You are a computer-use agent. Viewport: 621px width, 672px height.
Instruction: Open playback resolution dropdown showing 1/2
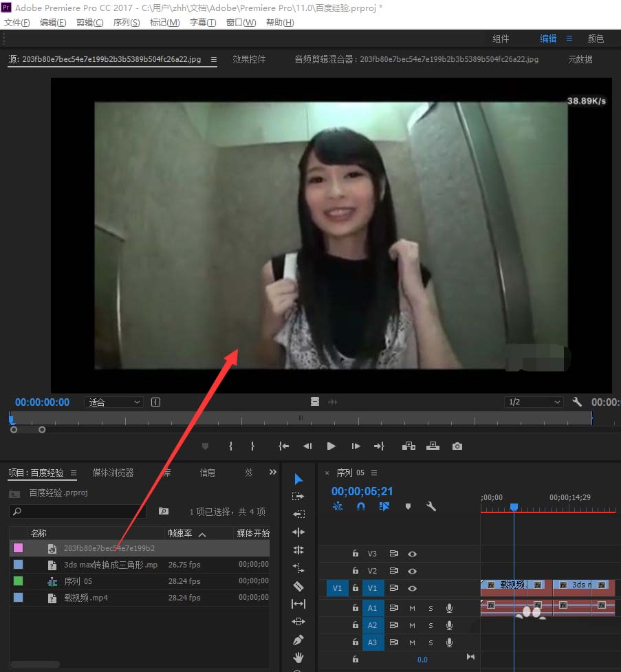point(534,402)
